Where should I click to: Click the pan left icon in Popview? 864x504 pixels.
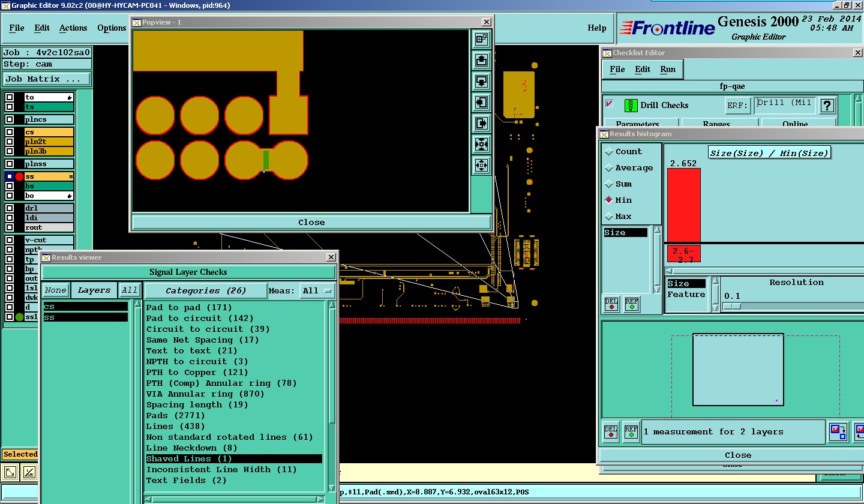(481, 102)
